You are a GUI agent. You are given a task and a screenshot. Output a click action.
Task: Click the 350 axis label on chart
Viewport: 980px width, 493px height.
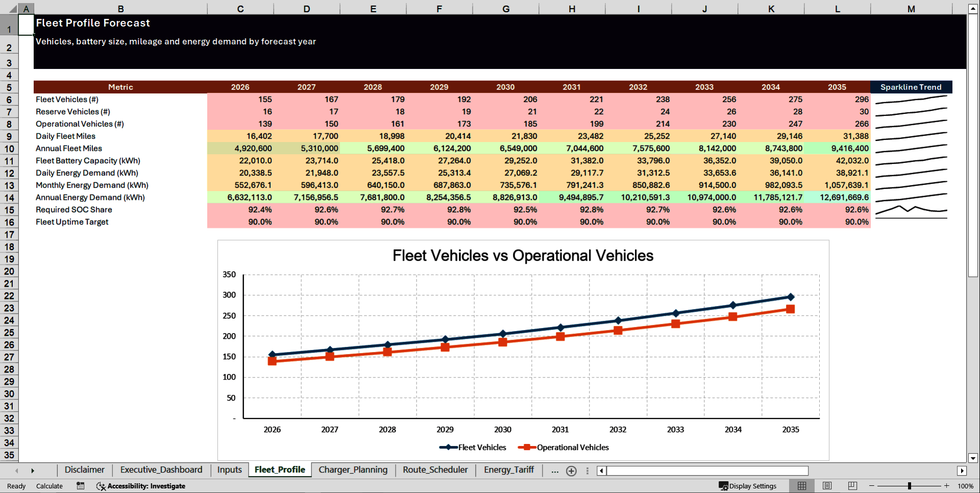229,274
